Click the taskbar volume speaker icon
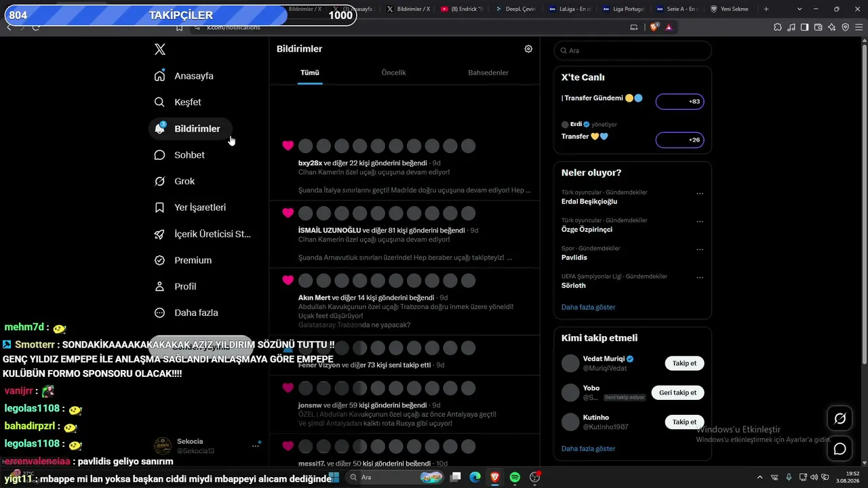The height and width of the screenshot is (488, 868). coord(814,478)
